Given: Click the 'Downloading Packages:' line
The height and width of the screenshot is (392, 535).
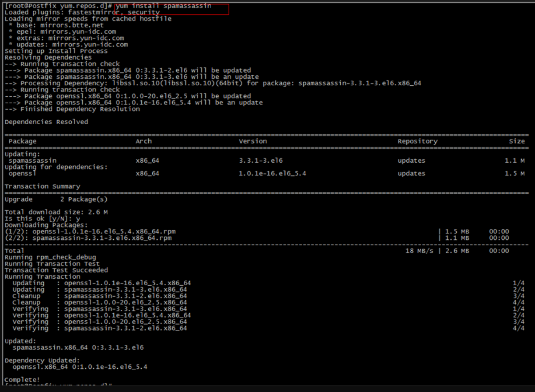Looking at the screenshot, I should point(46,225).
